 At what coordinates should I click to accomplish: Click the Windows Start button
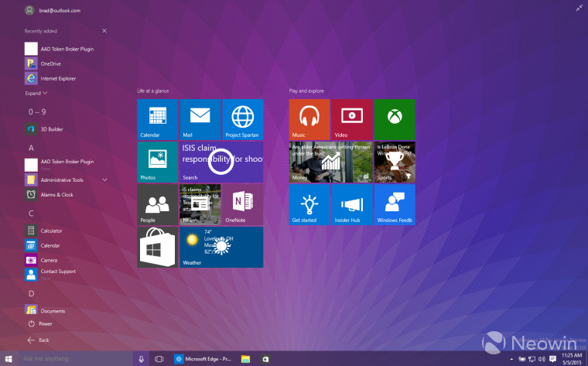point(9,359)
